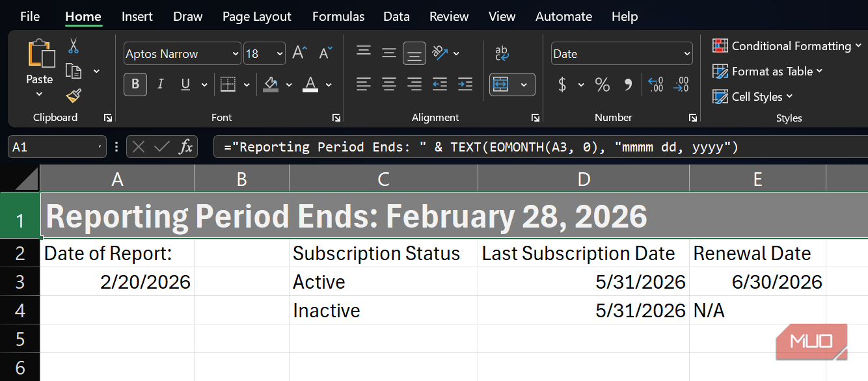Click Insert Function fx icon

click(185, 147)
